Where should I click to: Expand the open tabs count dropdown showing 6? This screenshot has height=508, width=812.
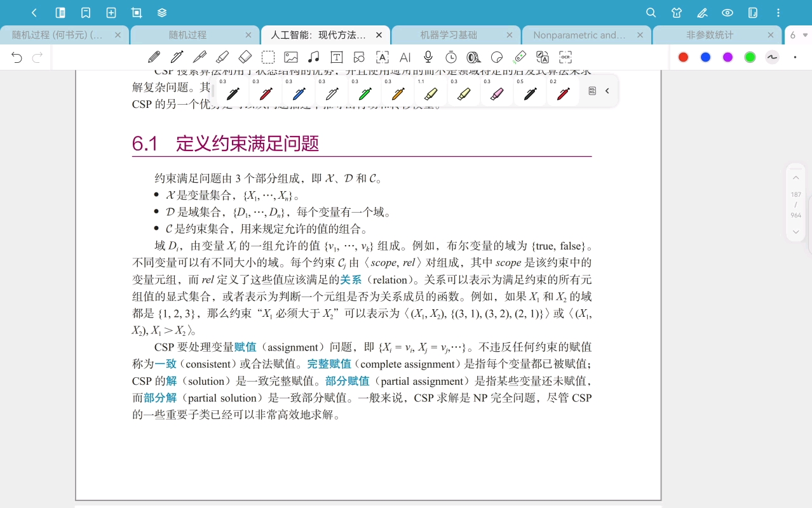(799, 35)
